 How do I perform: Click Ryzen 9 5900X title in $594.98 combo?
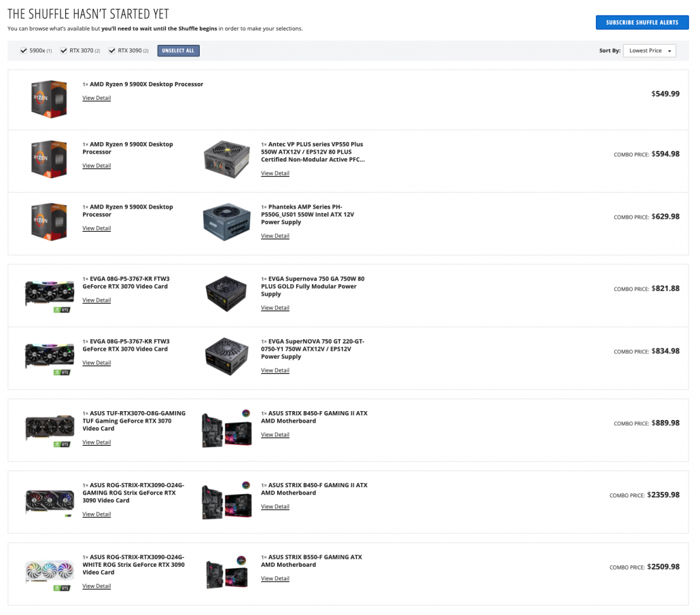[128, 148]
